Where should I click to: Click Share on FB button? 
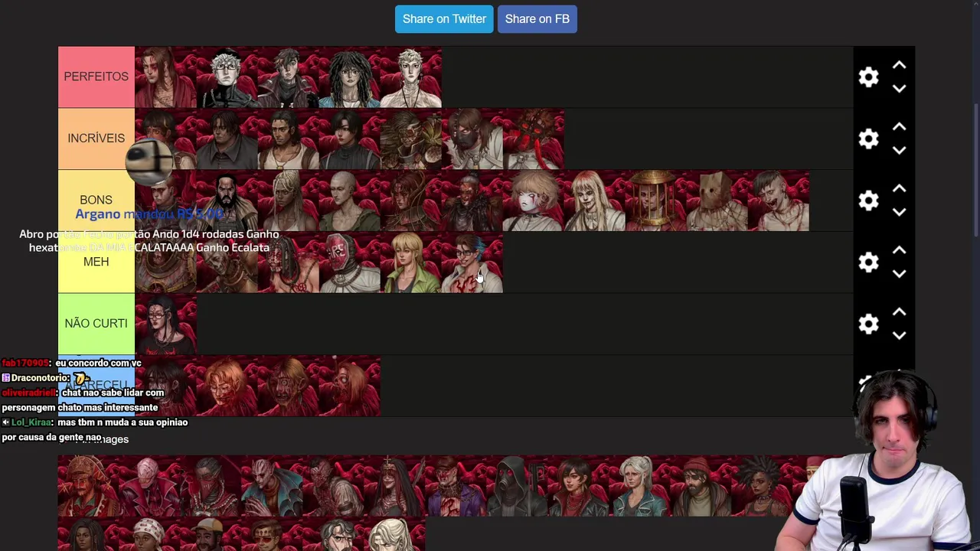pos(537,19)
